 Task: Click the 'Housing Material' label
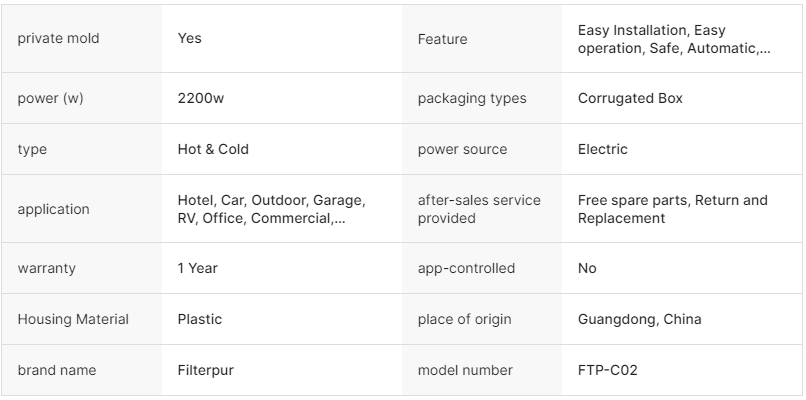point(73,319)
